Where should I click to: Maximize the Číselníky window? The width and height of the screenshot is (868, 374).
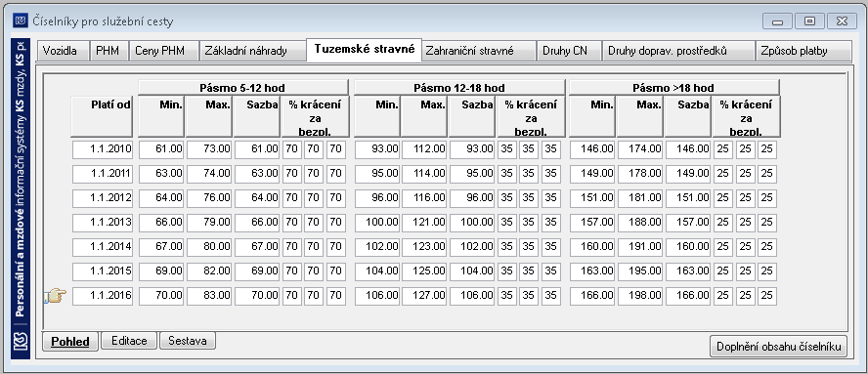pyautogui.click(x=810, y=21)
